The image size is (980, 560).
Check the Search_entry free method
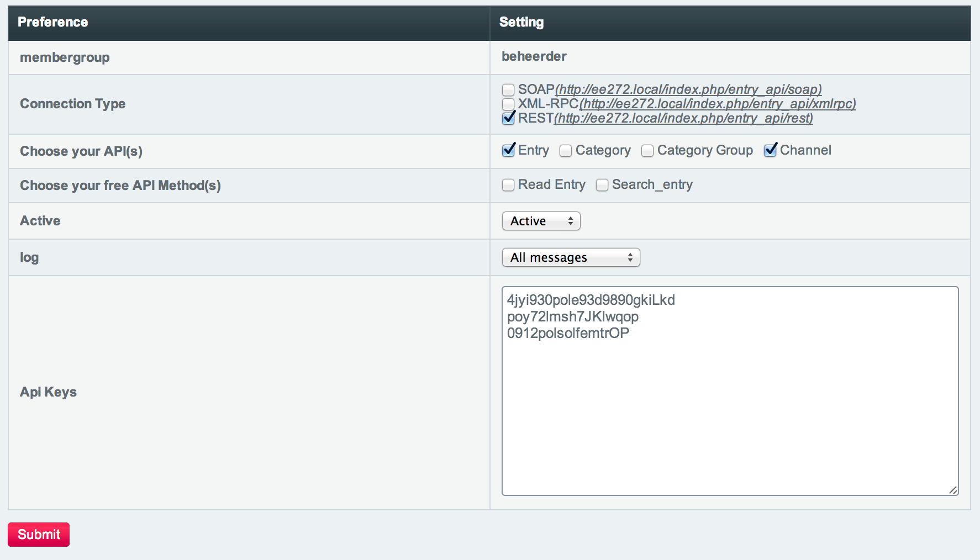602,185
